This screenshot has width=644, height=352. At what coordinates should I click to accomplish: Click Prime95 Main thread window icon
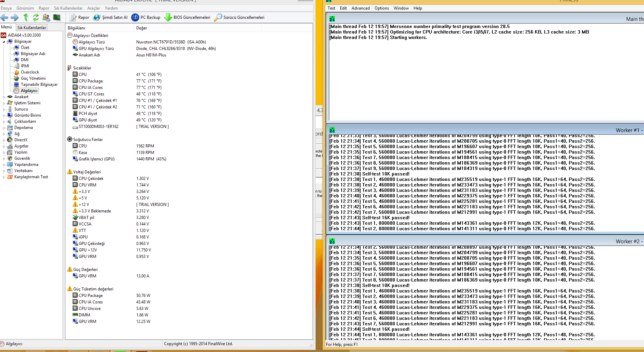coord(332,19)
